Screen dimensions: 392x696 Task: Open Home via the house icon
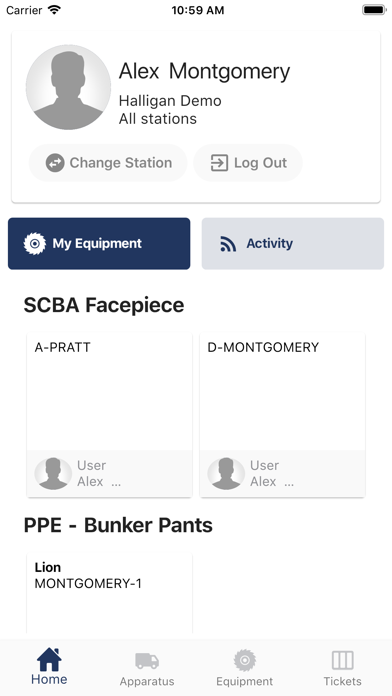pos(49,660)
